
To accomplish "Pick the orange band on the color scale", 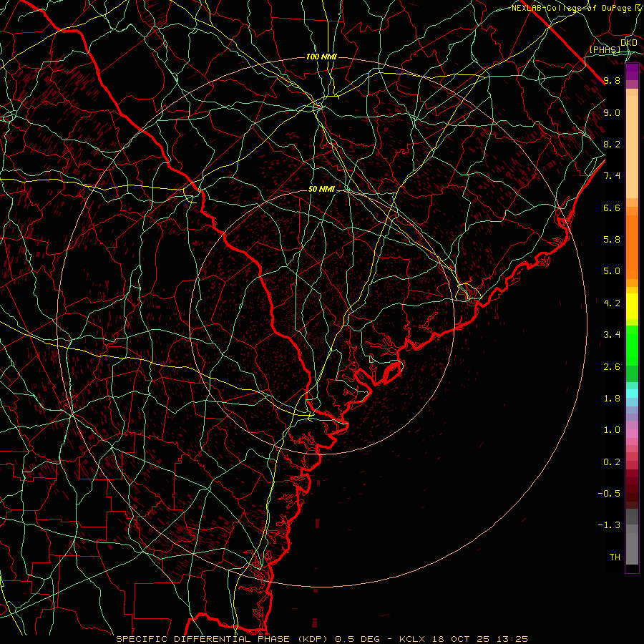I will click(x=632, y=246).
